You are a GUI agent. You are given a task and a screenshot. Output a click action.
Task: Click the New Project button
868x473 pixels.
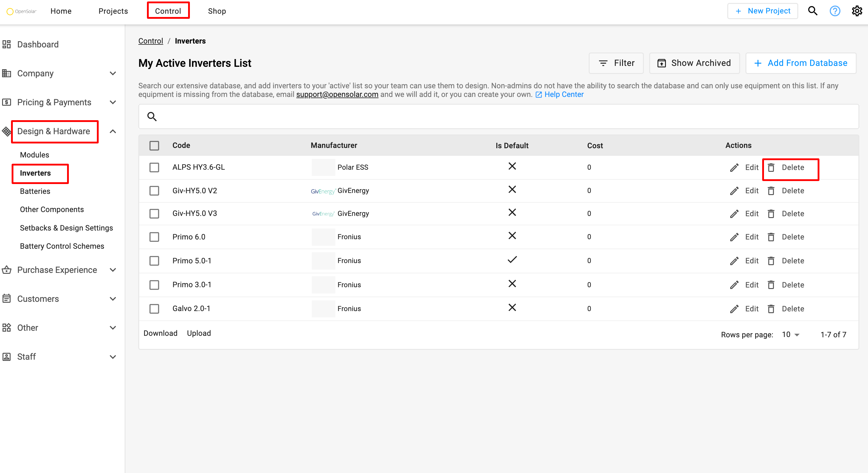pyautogui.click(x=762, y=10)
